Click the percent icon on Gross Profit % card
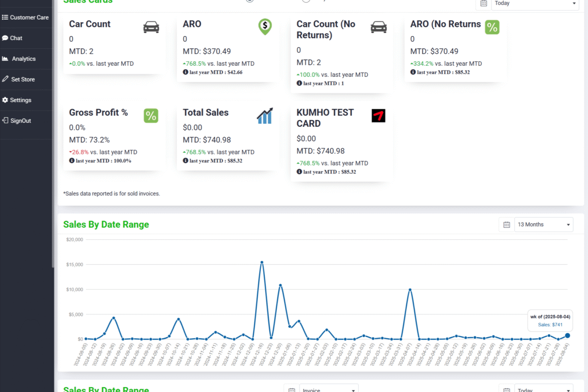Viewport: 588px width, 392px height. (x=151, y=116)
